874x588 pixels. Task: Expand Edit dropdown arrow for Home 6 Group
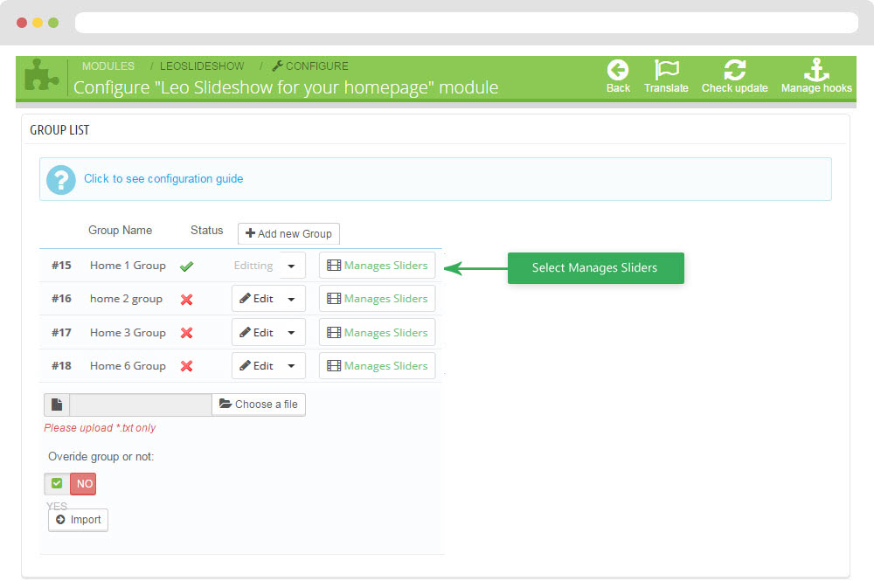(292, 366)
